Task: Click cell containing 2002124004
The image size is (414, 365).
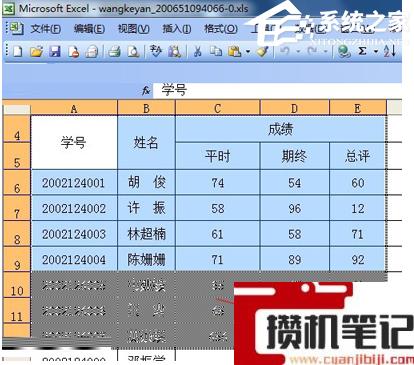Action: (x=74, y=260)
